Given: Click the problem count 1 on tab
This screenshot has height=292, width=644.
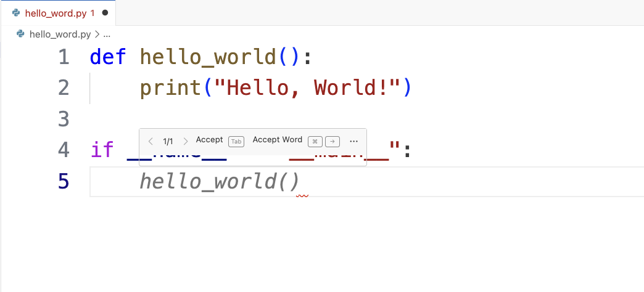Looking at the screenshot, I should point(93,13).
